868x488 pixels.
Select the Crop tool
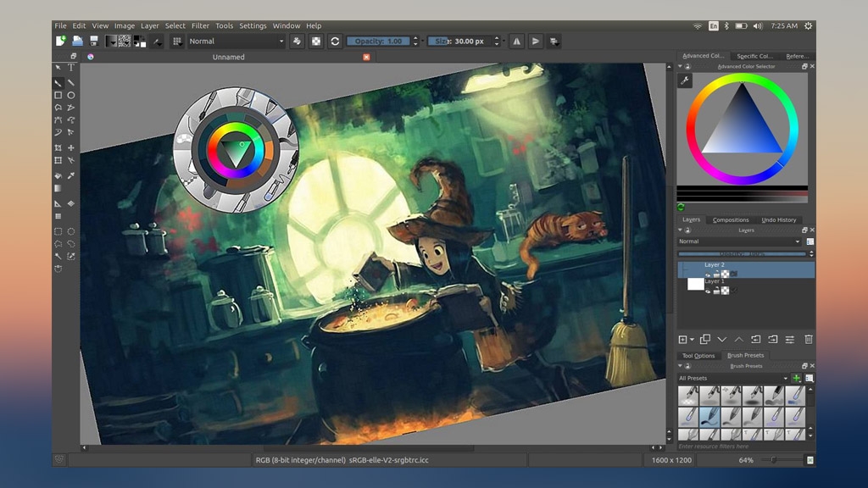(x=58, y=147)
